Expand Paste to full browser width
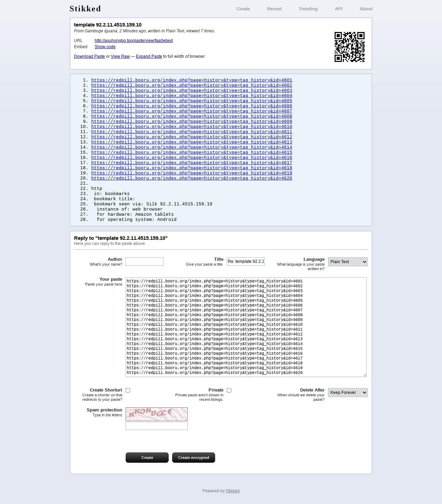The image size is (442, 504). (x=149, y=56)
